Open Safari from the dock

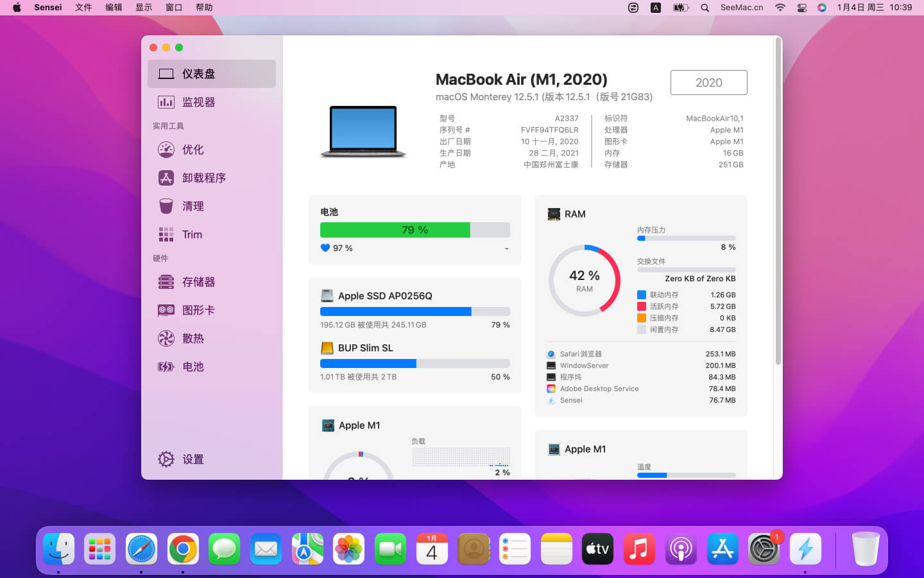click(x=141, y=549)
